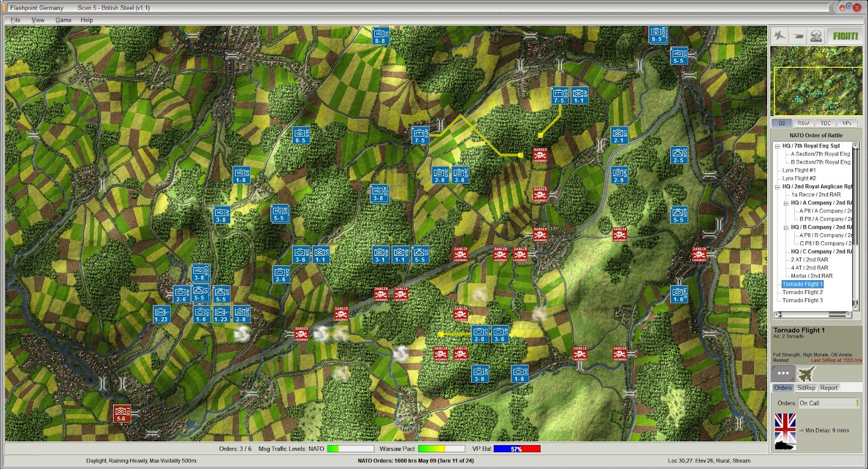Collapse HQ / B Company tree node
Viewport: 868px width, 469px height.
pos(786,227)
